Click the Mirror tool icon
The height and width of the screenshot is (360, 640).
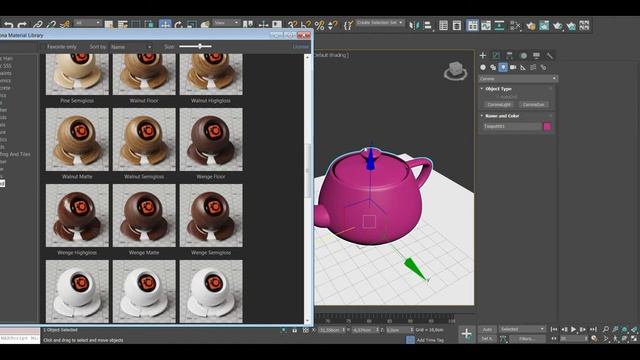click(414, 25)
